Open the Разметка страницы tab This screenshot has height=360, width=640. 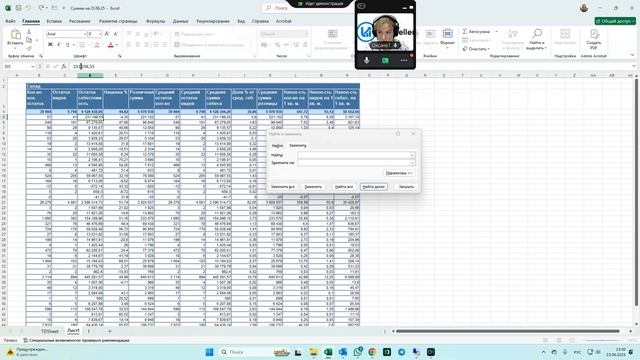coord(118,21)
